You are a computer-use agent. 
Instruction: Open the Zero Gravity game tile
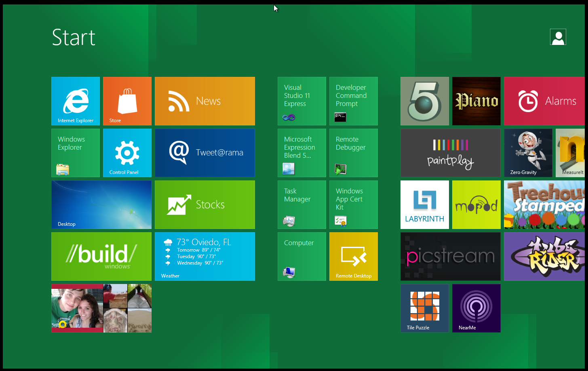528,153
